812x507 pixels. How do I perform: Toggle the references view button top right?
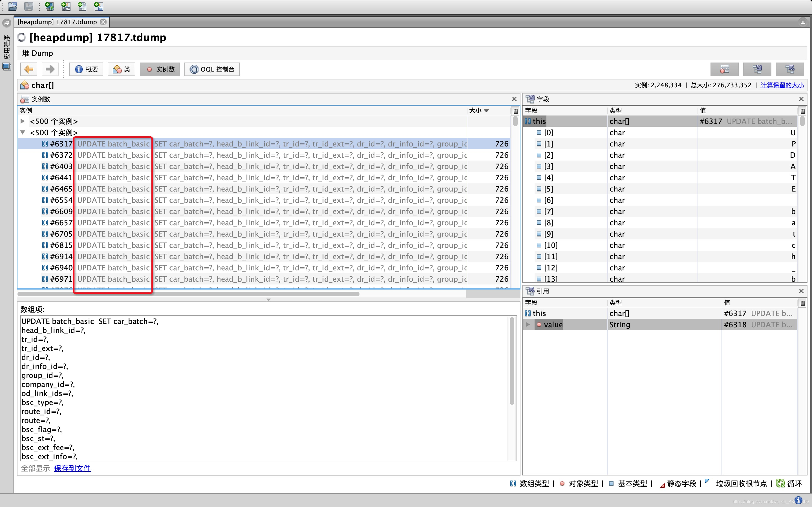click(790, 69)
